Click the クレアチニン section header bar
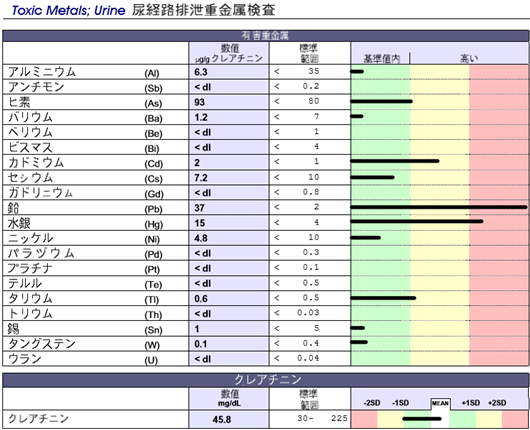The height and width of the screenshot is (430, 530). [x=265, y=380]
